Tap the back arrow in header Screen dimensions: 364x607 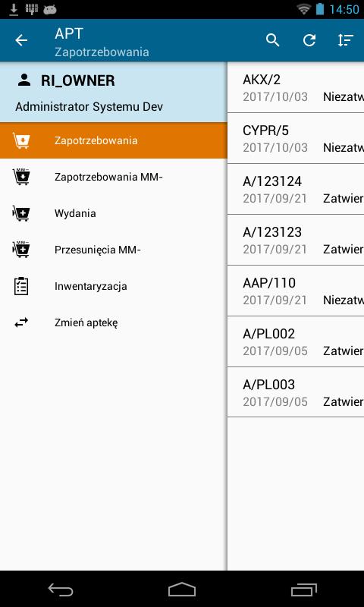point(21,40)
